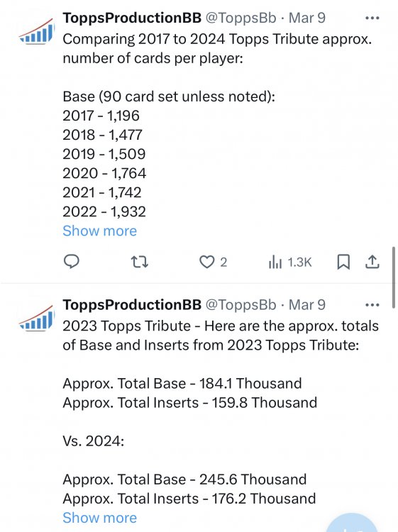This screenshot has width=398, height=532.
Task: Expand second tweet with Show more
Action: [x=100, y=518]
